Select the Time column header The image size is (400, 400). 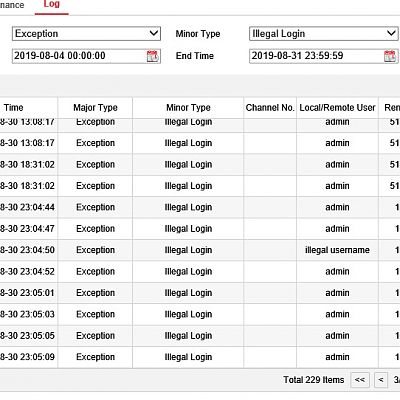tap(14, 108)
